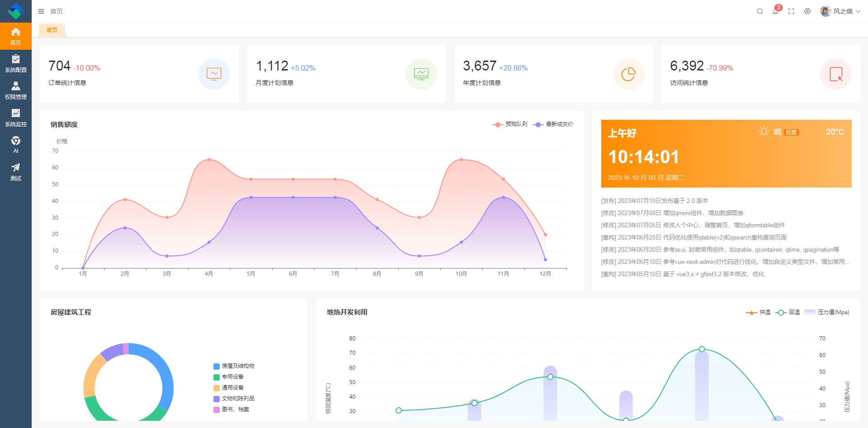Click the search magnifier icon
Viewport: 868px width, 428px height.
coord(760,11)
